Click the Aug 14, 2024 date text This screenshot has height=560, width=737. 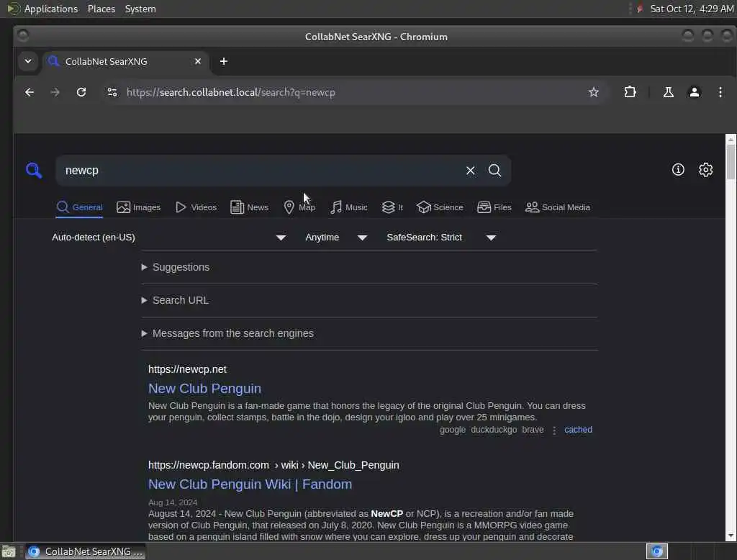pyautogui.click(x=173, y=502)
